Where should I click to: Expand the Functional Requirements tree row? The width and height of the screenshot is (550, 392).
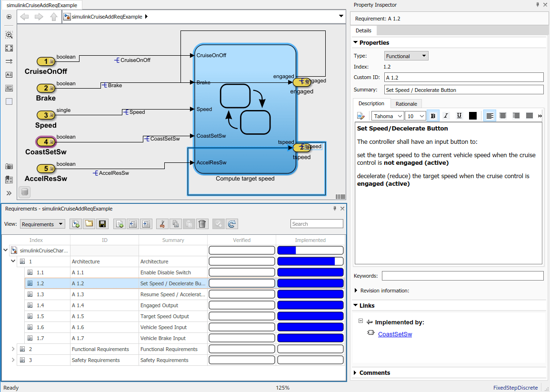click(13, 349)
